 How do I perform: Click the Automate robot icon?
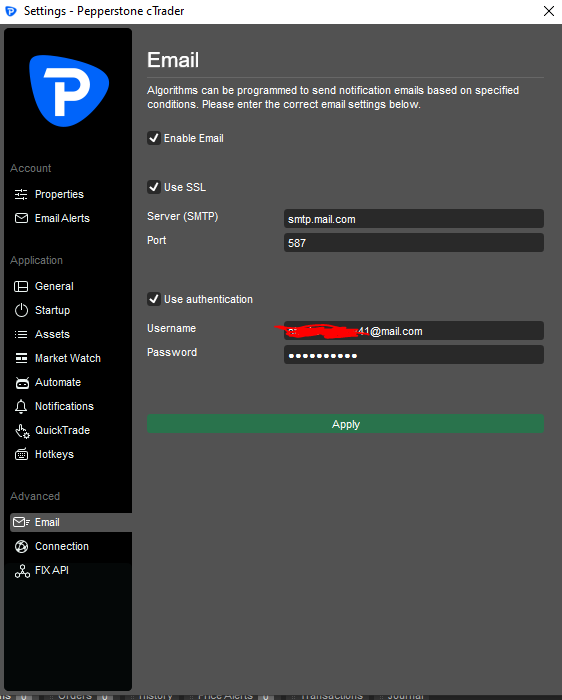click(x=22, y=383)
